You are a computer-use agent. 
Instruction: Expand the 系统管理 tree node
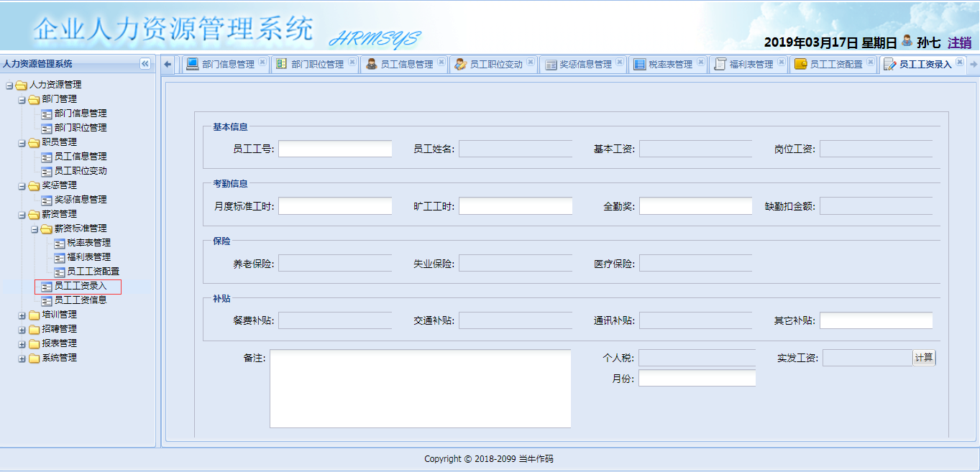[x=22, y=358]
